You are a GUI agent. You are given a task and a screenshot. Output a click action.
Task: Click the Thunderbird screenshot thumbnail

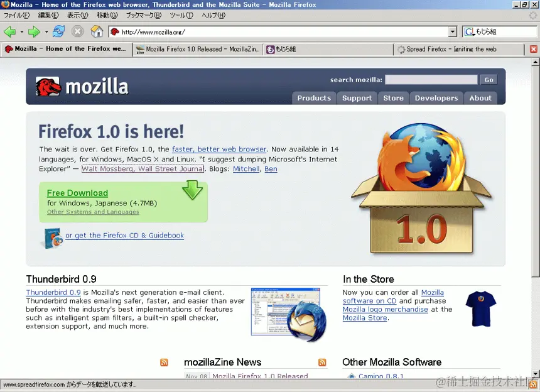pyautogui.click(x=289, y=315)
